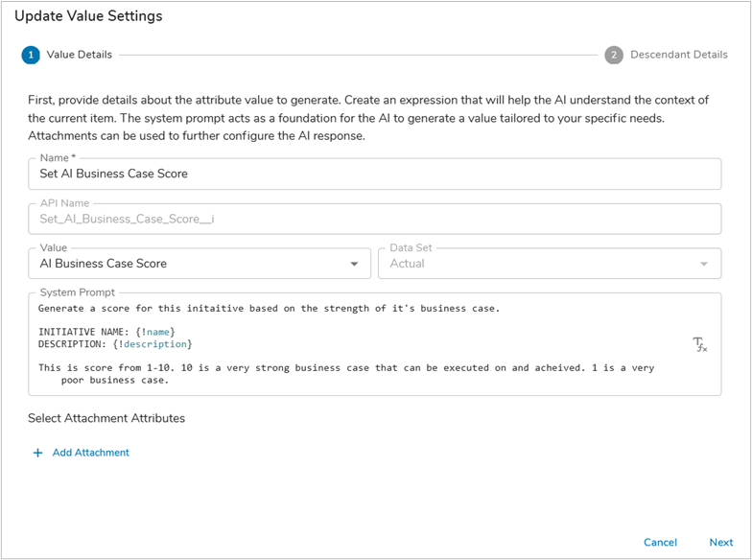This screenshot has height=560, width=752.
Task: Click inside the System Prompt text area
Action: [x=364, y=364]
